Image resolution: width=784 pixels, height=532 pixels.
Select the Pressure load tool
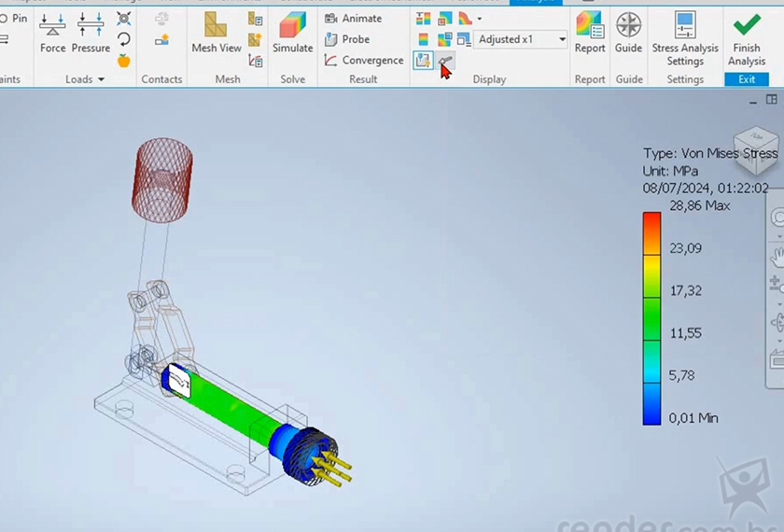click(x=91, y=34)
